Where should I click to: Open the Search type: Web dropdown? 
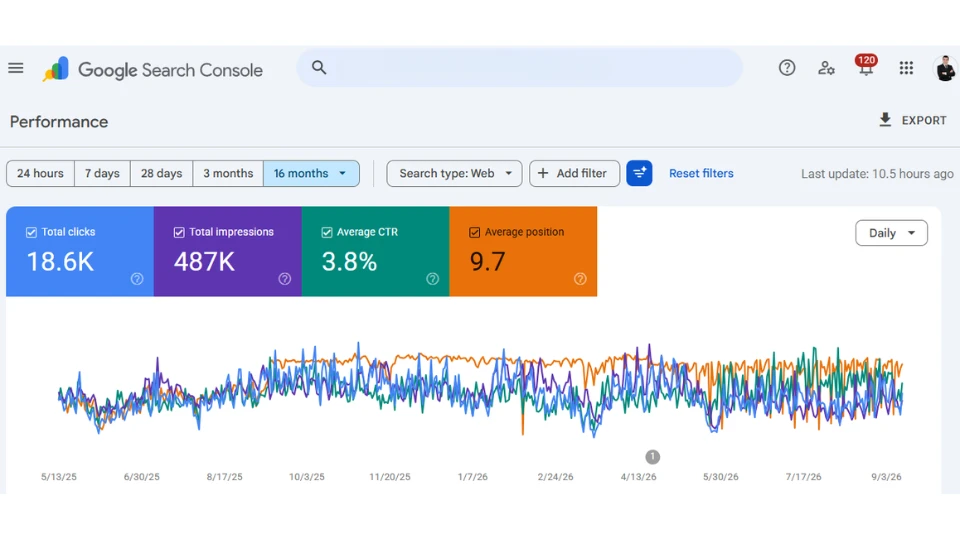pos(454,173)
